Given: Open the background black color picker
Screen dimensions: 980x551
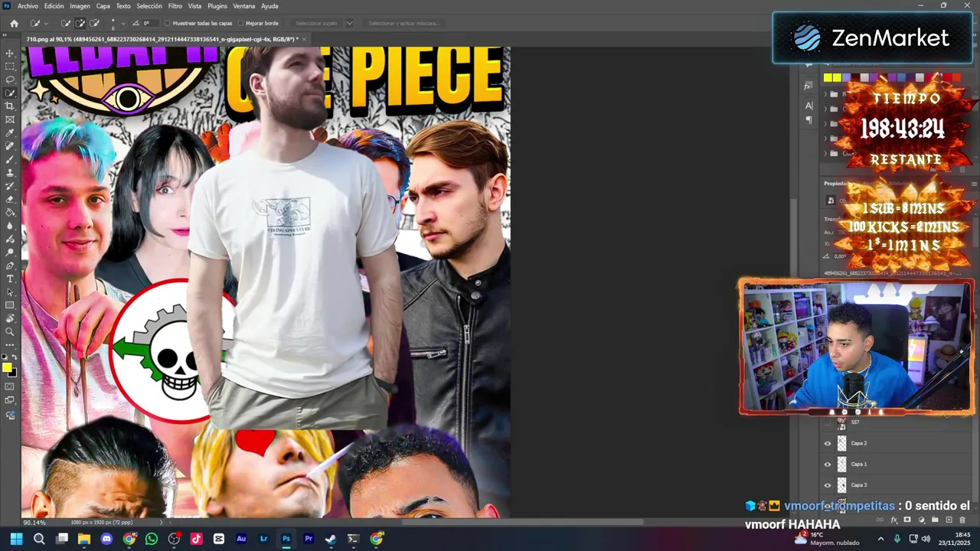Looking at the screenshot, I should (13, 373).
